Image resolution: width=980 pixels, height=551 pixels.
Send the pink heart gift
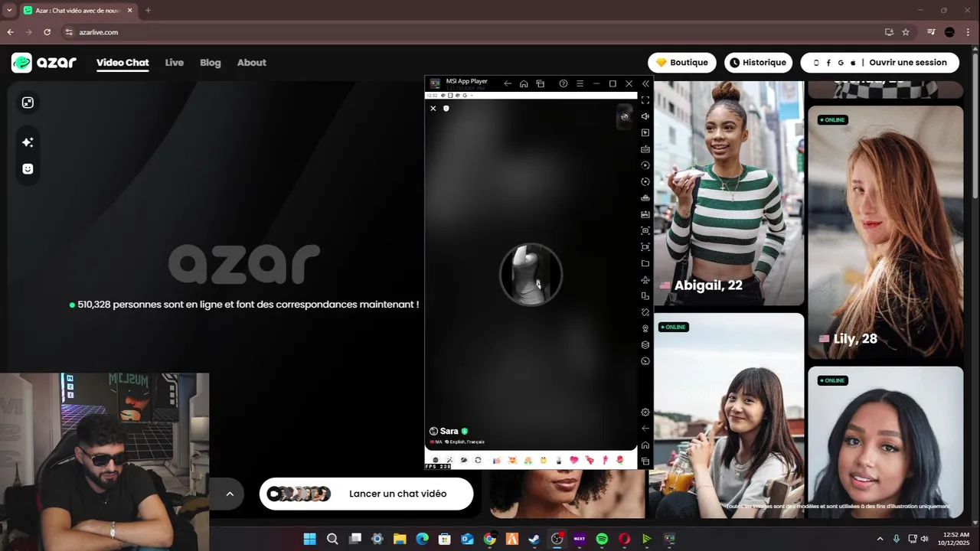(574, 460)
